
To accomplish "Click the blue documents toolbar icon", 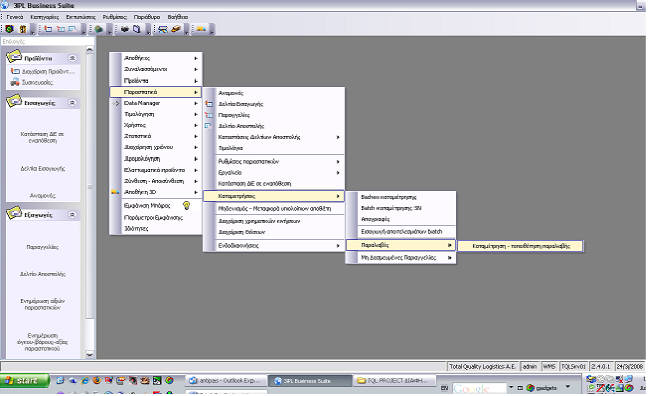I will pyautogui.click(x=137, y=29).
